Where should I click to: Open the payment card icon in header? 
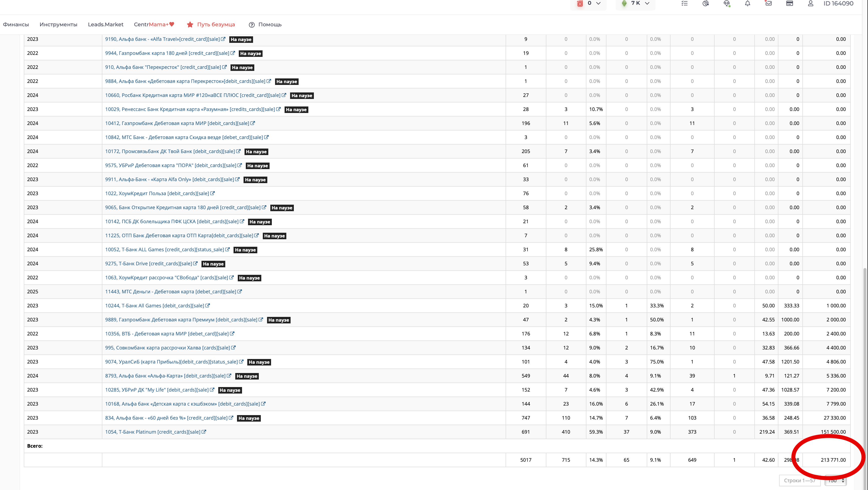789,3
